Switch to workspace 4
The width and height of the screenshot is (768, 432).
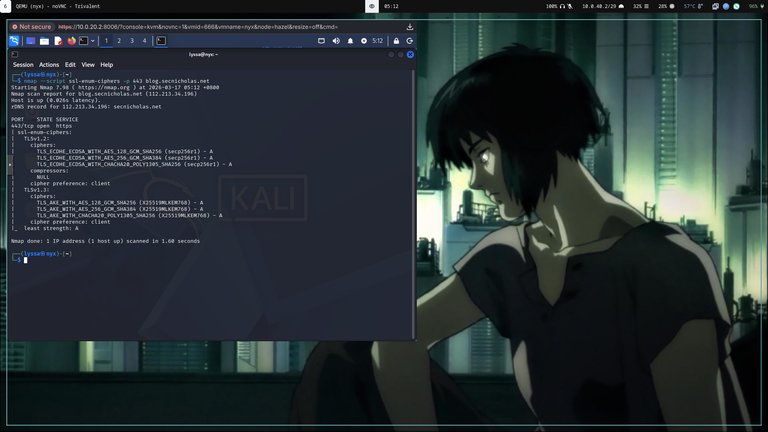coord(144,41)
